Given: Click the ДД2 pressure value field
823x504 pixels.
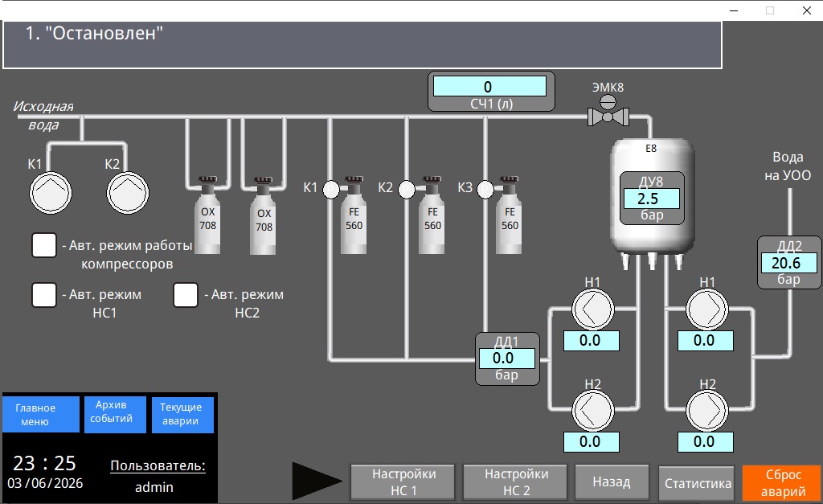Looking at the screenshot, I should tap(789, 263).
